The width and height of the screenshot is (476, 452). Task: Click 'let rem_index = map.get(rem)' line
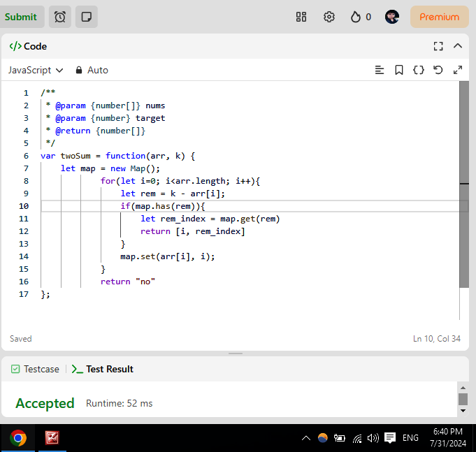tap(210, 219)
